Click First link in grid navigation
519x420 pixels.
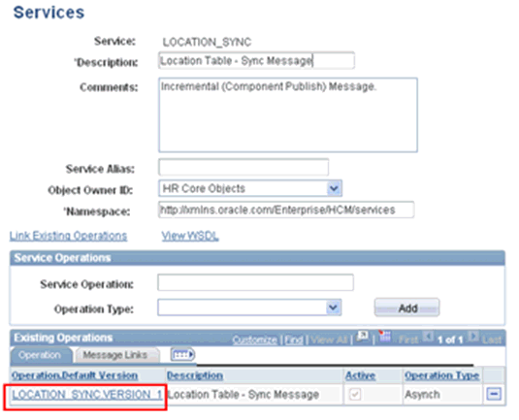(408, 339)
